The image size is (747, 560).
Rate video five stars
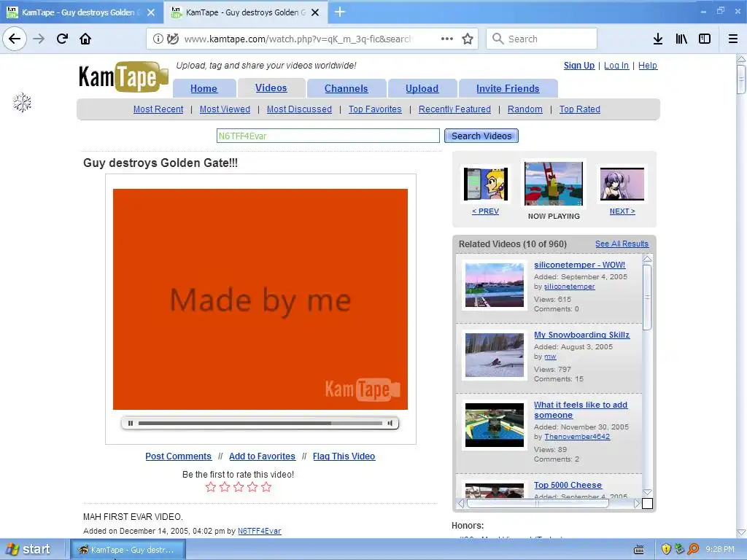tap(266, 486)
